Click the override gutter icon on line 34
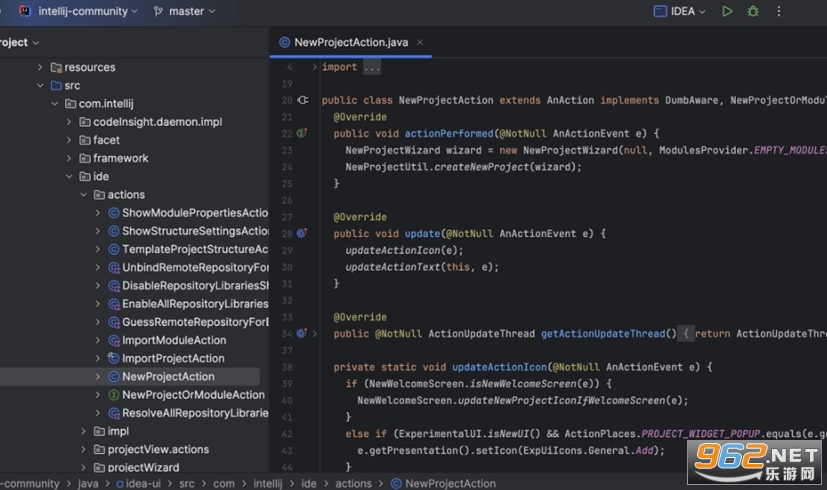827x490 pixels. coord(302,333)
